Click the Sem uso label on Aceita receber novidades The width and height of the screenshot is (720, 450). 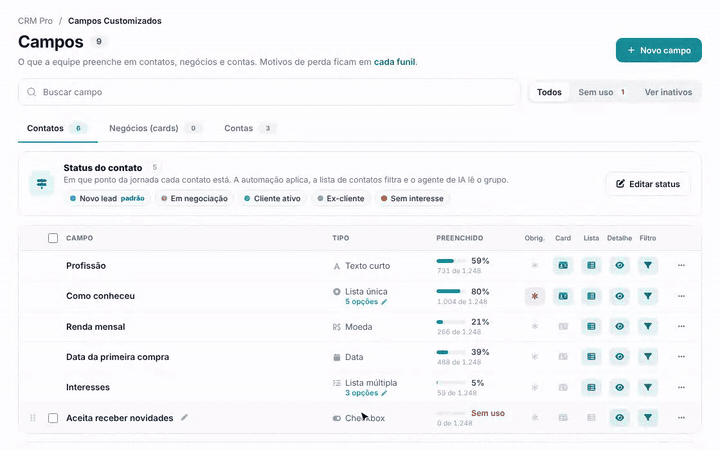tap(488, 413)
